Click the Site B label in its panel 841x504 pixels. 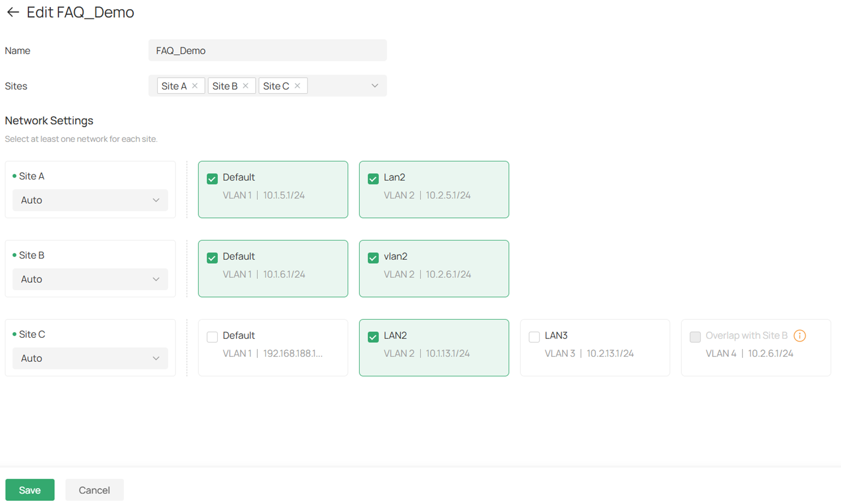[x=31, y=255]
